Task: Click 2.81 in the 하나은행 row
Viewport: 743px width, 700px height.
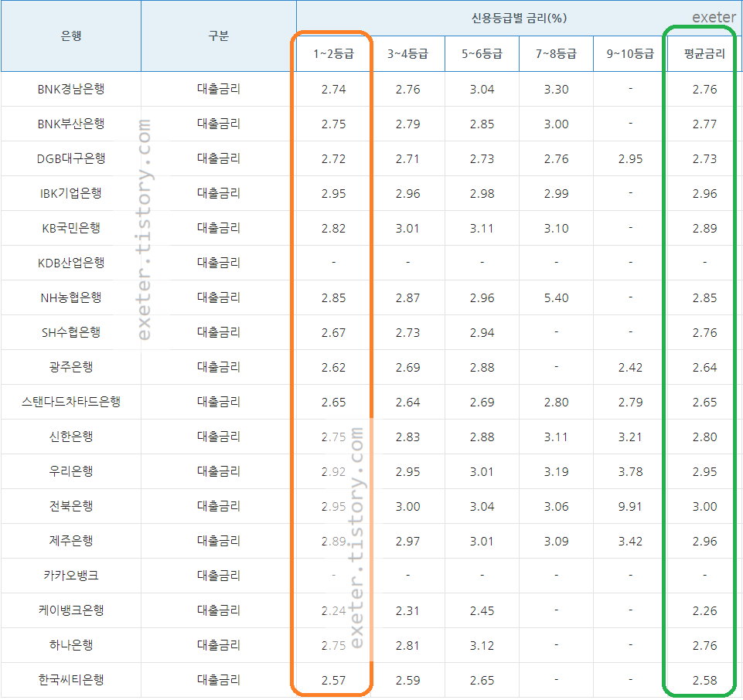Action: [407, 646]
